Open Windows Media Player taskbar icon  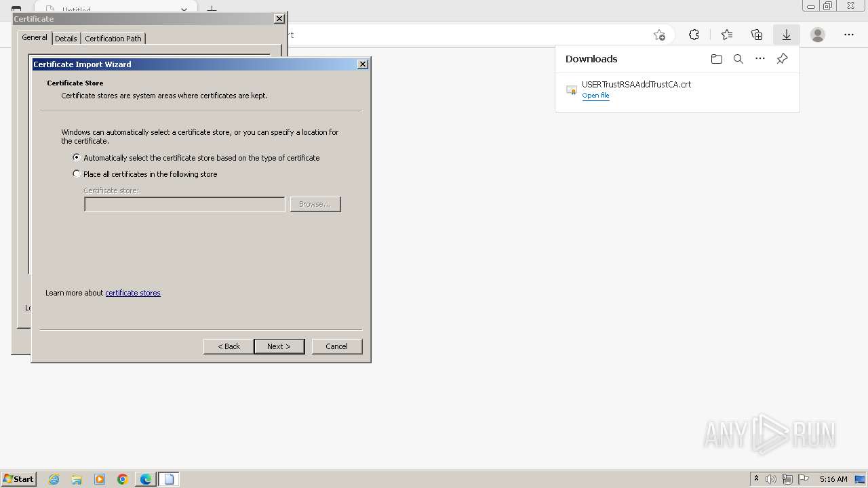coord(100,479)
